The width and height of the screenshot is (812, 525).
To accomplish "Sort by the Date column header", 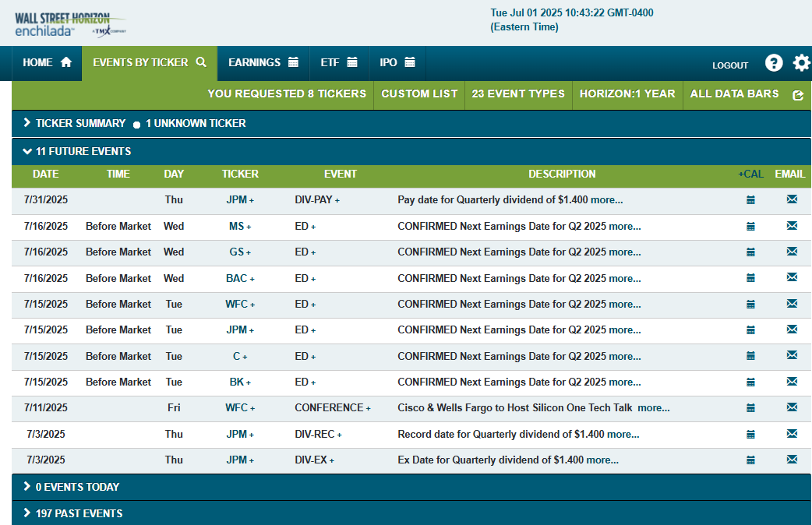I will tap(45, 174).
